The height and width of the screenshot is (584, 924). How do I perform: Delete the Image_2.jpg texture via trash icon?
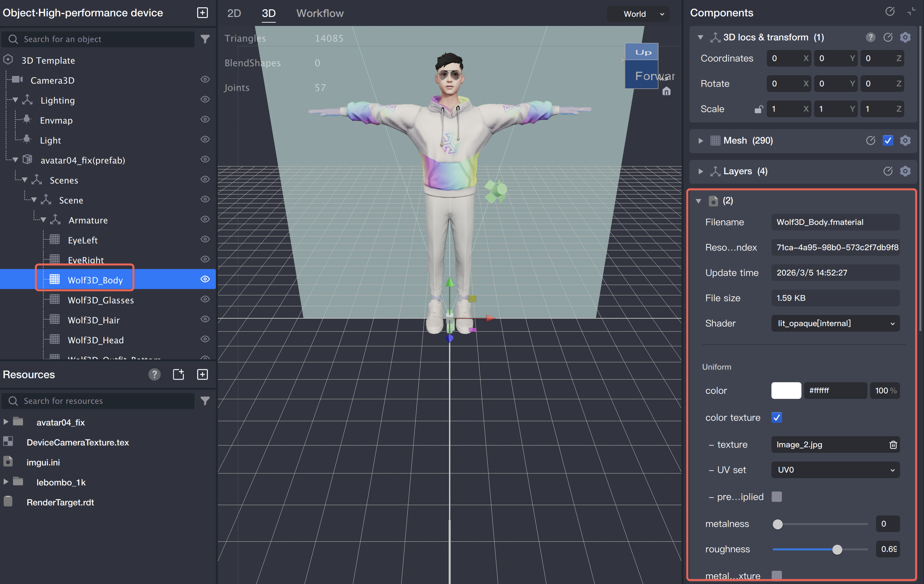tap(893, 444)
